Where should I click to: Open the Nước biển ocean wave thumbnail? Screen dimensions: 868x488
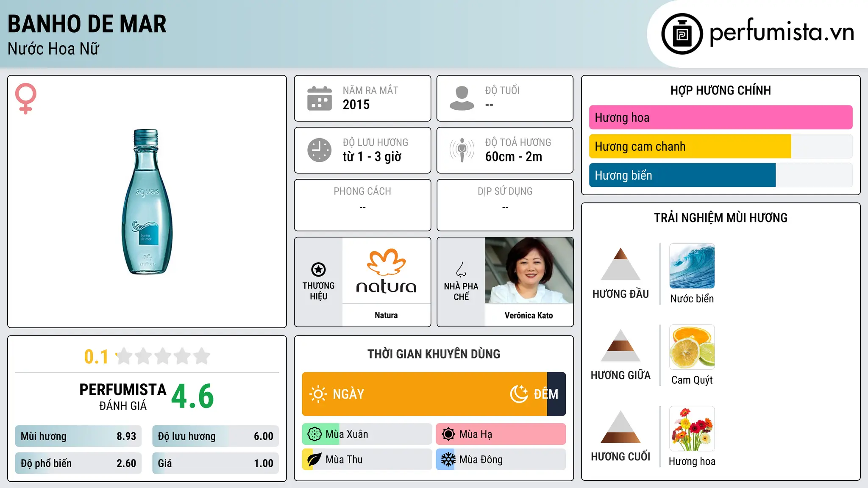[x=692, y=266]
